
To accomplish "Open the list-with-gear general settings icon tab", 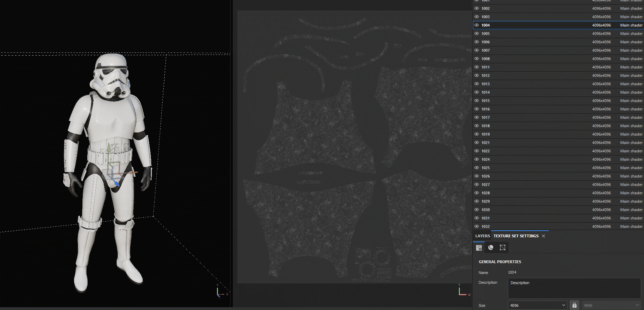I will point(479,247).
